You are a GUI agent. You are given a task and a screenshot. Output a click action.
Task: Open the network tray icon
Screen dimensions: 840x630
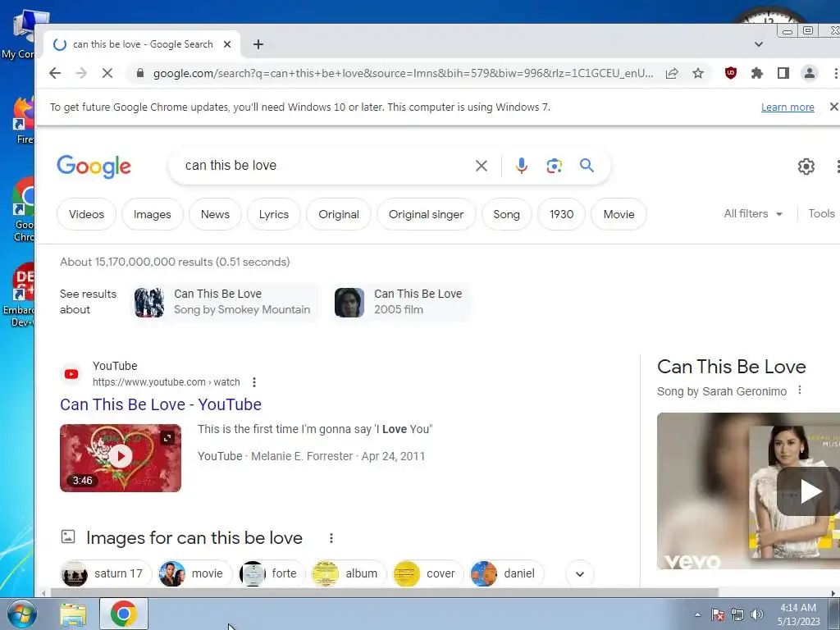click(x=737, y=614)
